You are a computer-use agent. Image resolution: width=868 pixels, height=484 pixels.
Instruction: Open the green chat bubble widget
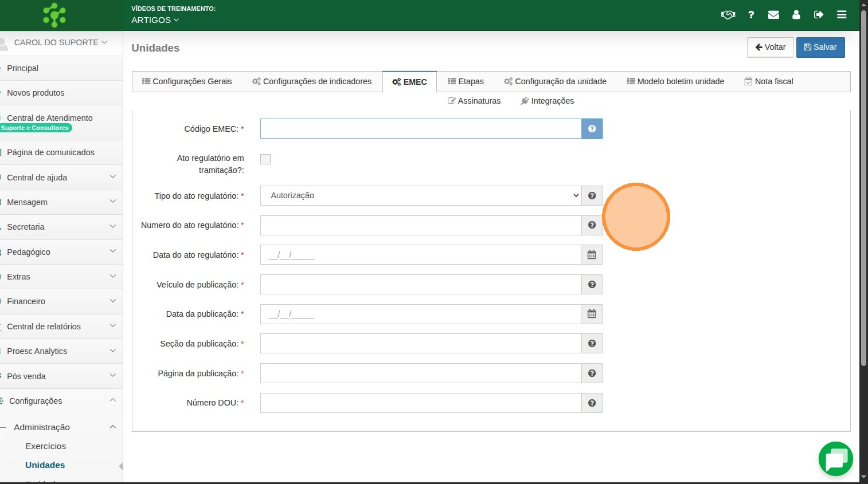(835, 459)
